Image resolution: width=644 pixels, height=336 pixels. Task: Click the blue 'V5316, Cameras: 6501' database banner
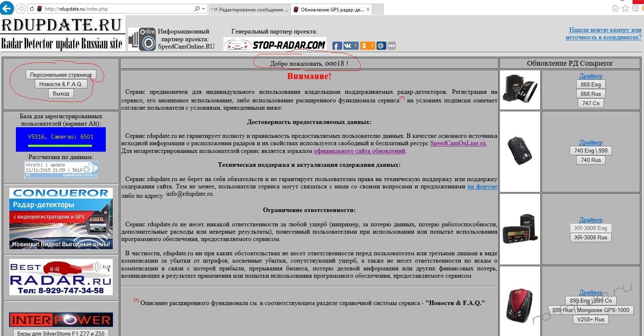(61, 139)
